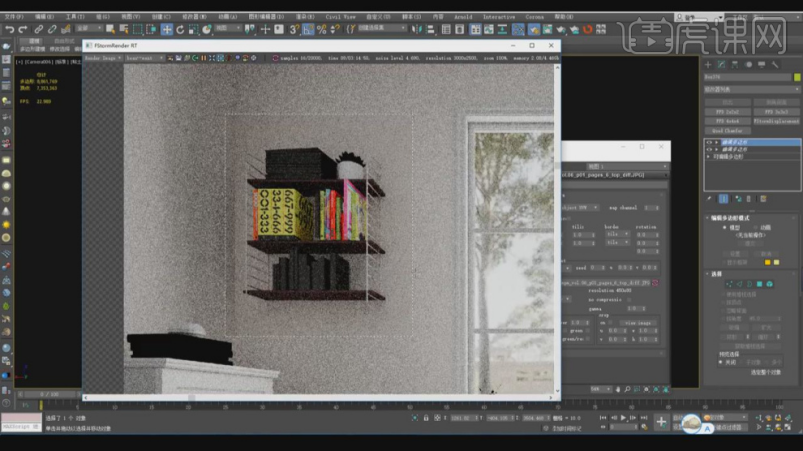Open Create tab plus icon in command panel
The height and width of the screenshot is (451, 803).
(708, 65)
